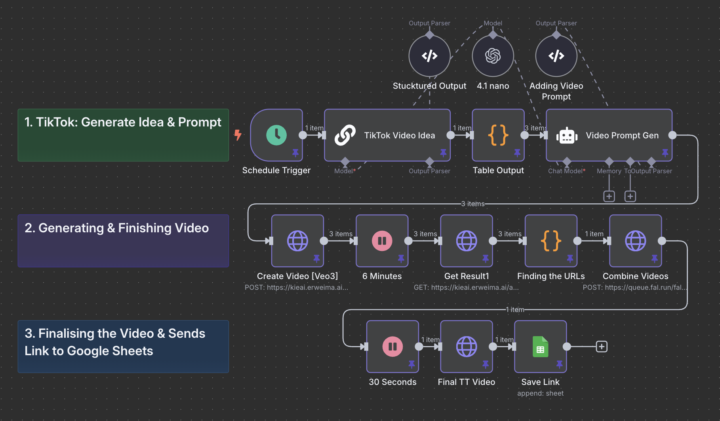
Task: Add node after Save Link
Action: click(602, 347)
